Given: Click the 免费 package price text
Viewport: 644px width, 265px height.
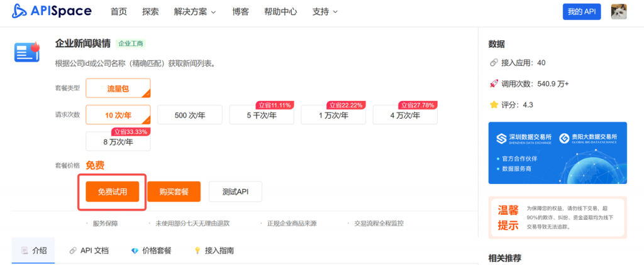Looking at the screenshot, I should point(95,166).
